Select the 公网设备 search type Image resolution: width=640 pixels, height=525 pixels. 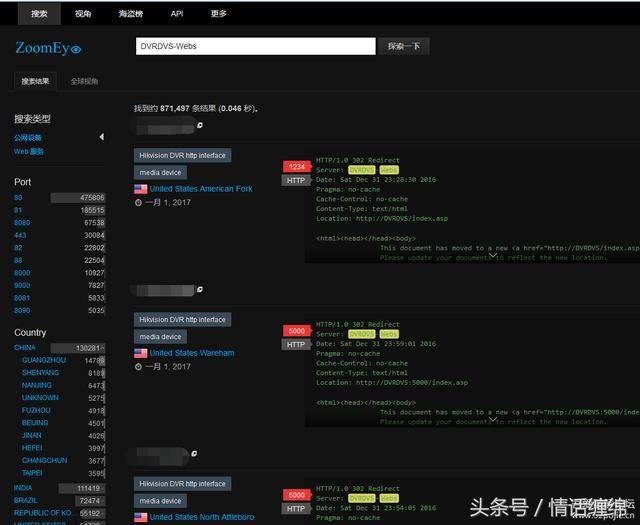28,138
